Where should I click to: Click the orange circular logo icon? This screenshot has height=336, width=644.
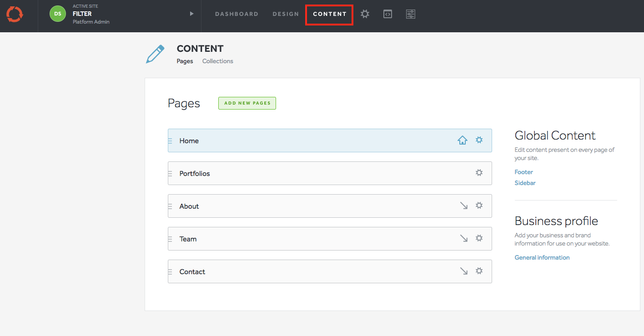[15, 14]
